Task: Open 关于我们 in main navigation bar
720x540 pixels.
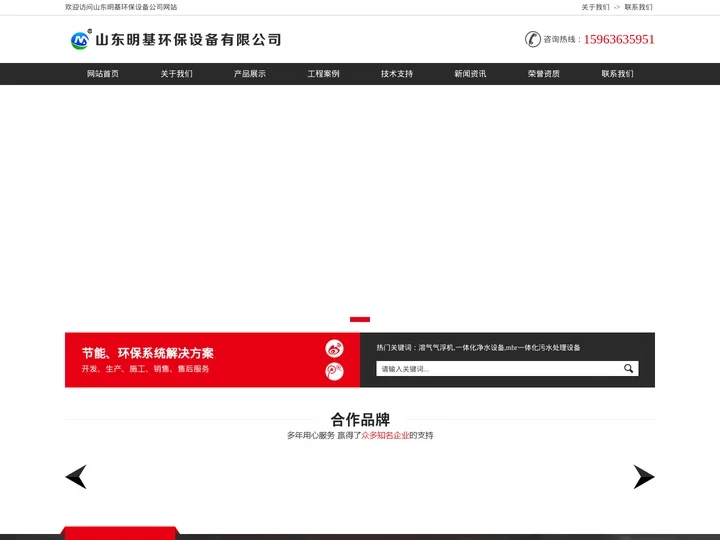Action: tap(176, 74)
